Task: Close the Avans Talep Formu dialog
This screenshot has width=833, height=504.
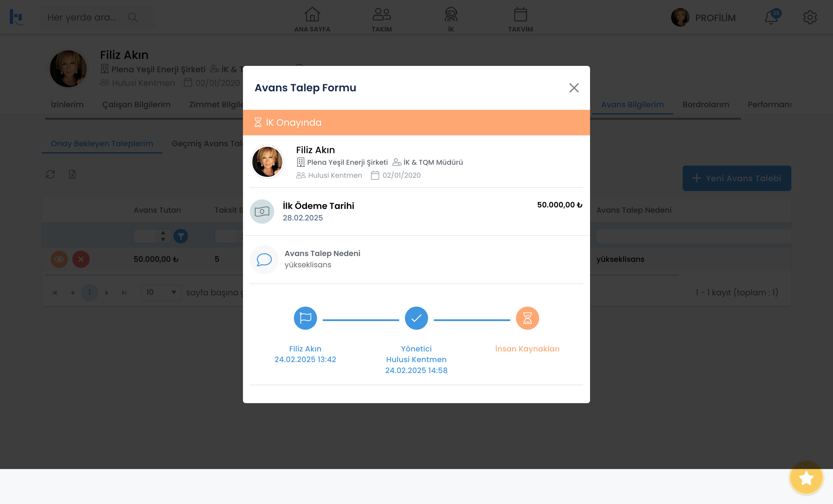Action: (x=574, y=88)
